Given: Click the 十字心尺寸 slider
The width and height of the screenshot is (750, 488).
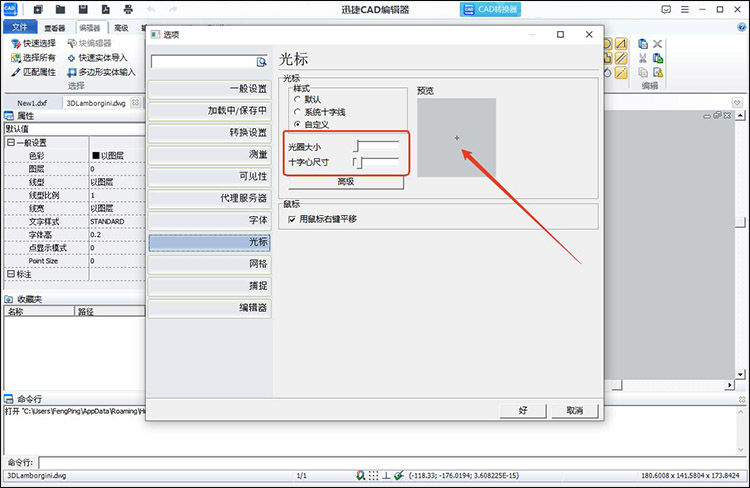Looking at the screenshot, I should pos(376,162).
